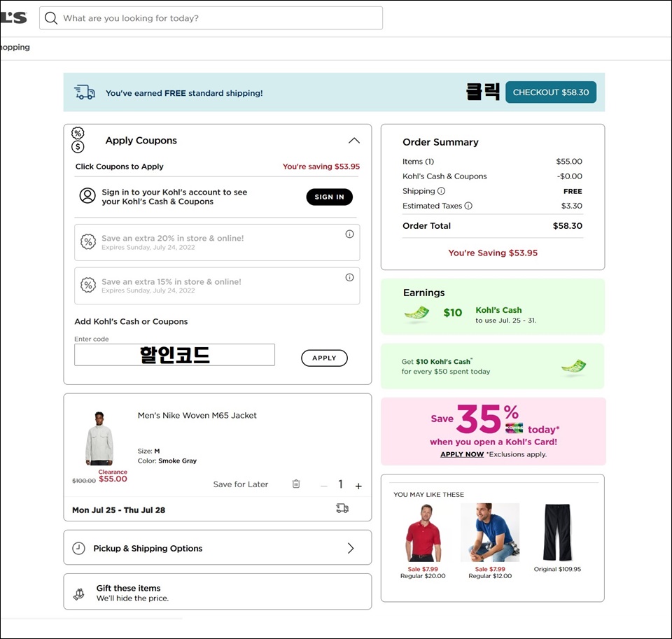The image size is (672, 639).
Task: Click the $10 Kohl's Cash earnings text
Action: [x=489, y=314]
